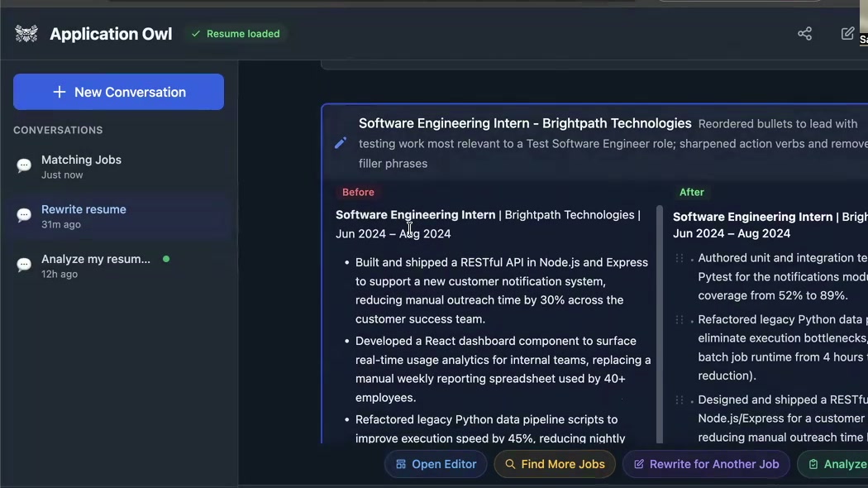Viewport: 868px width, 488px height.
Task: Click the edit pencil icon on the rewrite card
Action: (341, 142)
